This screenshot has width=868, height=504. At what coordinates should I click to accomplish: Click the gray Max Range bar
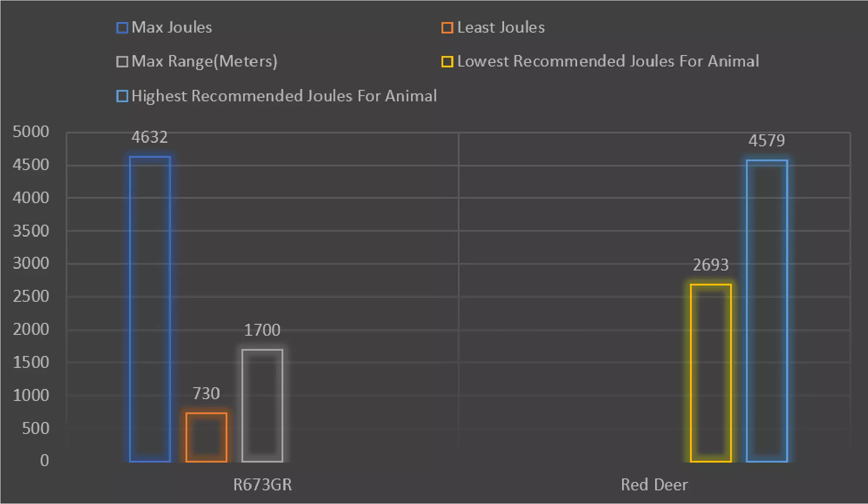[x=262, y=405]
